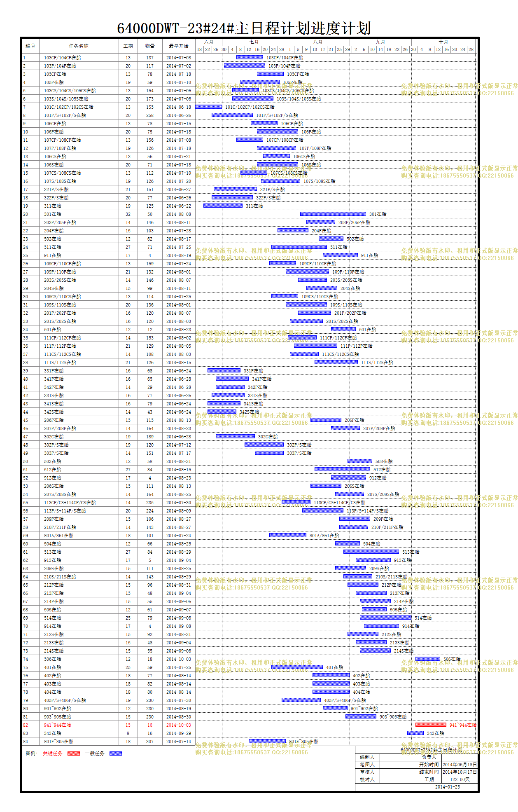518x812 pixels.
Task: Click the 九月 month header
Action: coord(380,42)
